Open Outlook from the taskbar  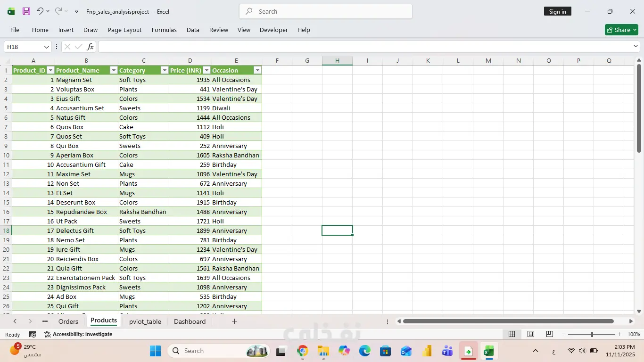(406, 351)
